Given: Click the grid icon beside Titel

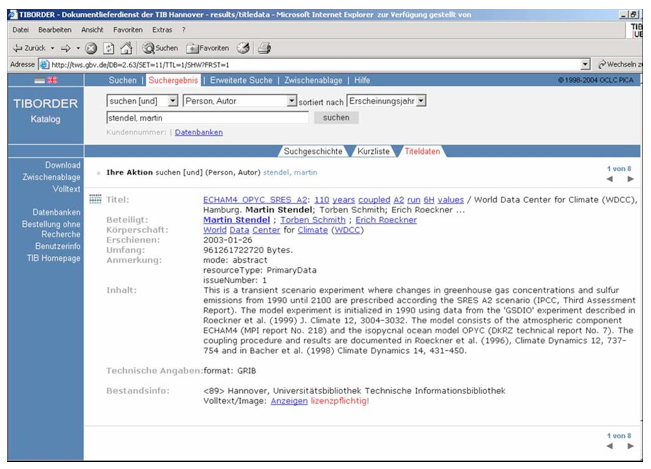Looking at the screenshot, I should click(x=95, y=199).
